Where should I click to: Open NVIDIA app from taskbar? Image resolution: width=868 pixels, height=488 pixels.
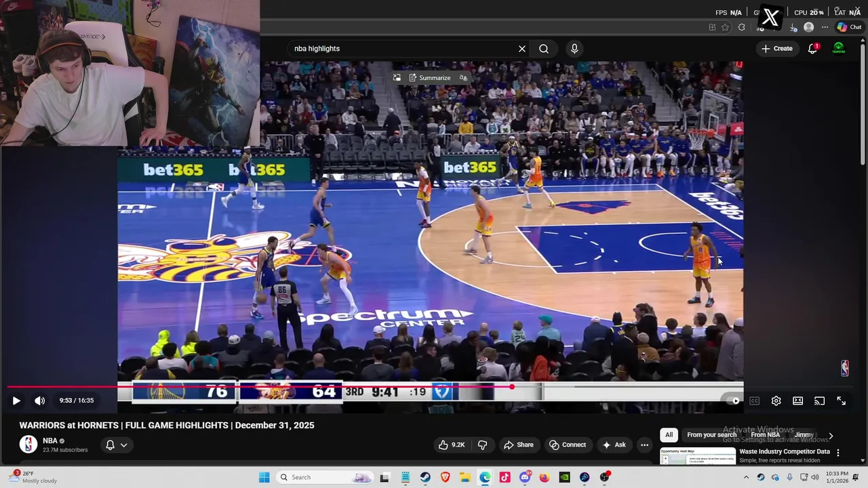coord(564,477)
